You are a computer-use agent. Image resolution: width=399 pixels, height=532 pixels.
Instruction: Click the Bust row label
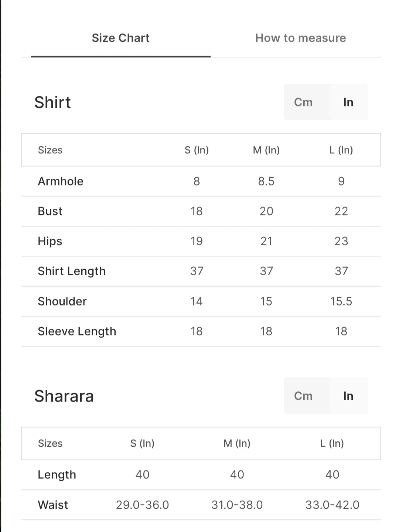tap(50, 211)
